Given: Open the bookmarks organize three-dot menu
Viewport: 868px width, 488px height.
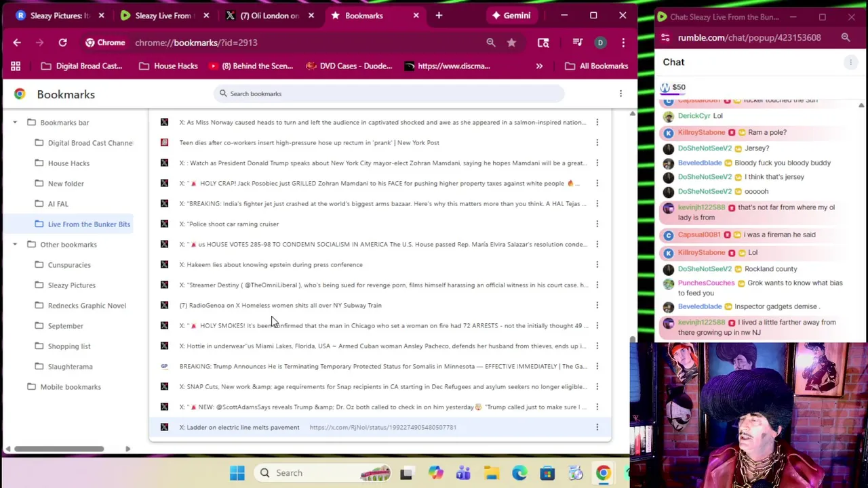Looking at the screenshot, I should (x=620, y=94).
